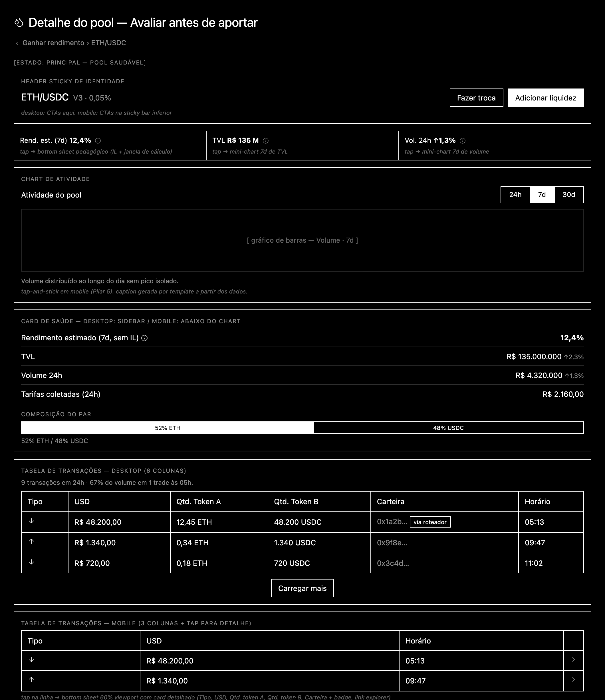
Task: Click the 52% ETH segment of composition bar
Action: 168,428
